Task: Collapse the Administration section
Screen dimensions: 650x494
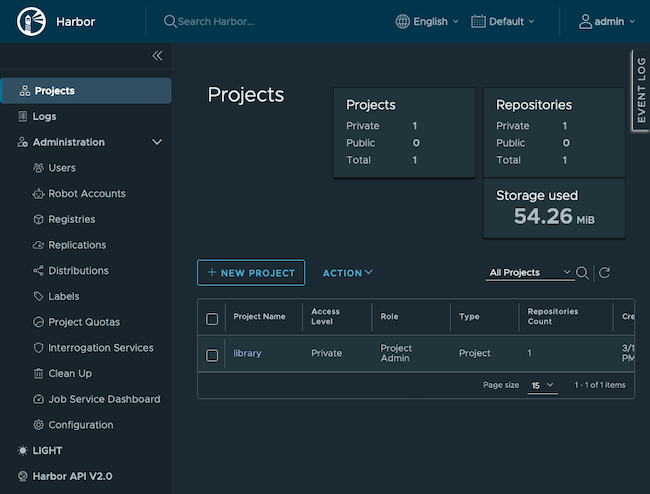Action: click(157, 143)
